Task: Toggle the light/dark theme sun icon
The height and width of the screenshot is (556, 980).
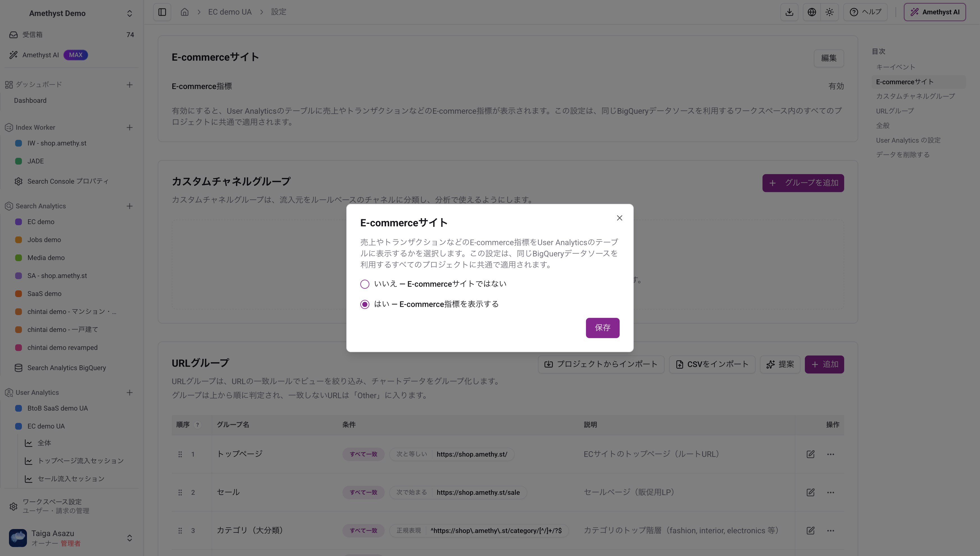Action: click(830, 12)
